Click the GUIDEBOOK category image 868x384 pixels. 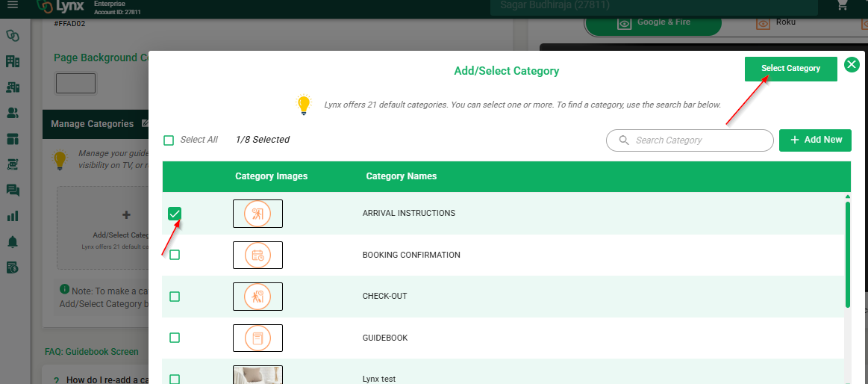pyautogui.click(x=258, y=338)
